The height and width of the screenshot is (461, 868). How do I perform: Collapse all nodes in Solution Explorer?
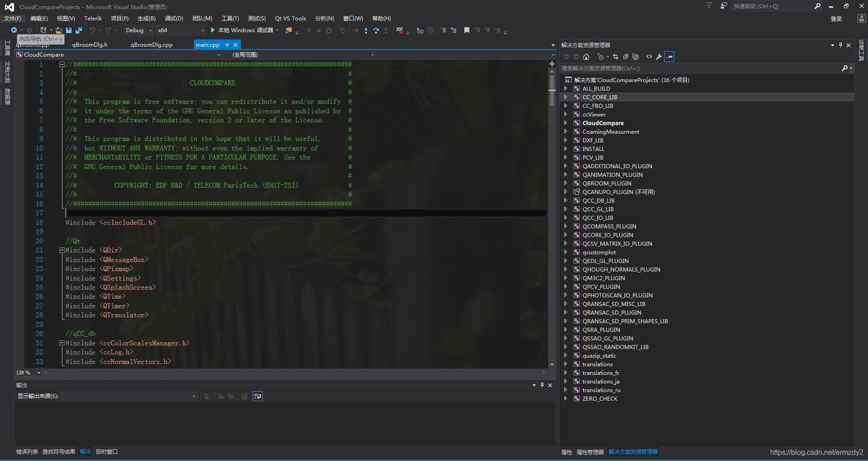point(626,57)
